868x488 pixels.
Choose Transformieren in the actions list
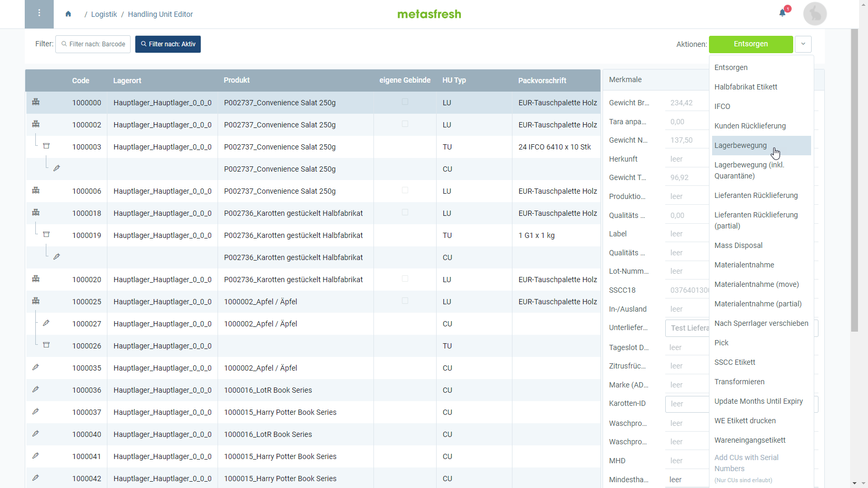click(739, 382)
